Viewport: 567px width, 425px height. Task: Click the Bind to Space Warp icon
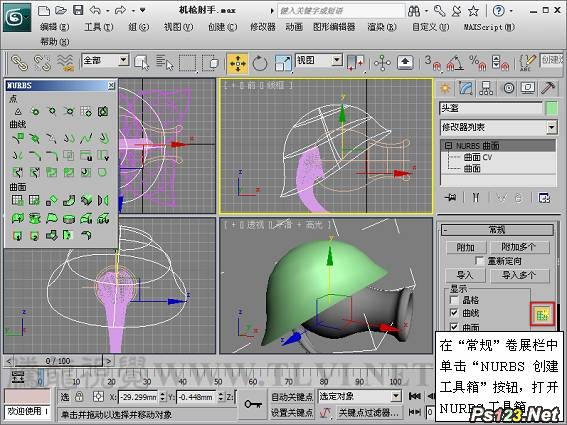point(66,63)
